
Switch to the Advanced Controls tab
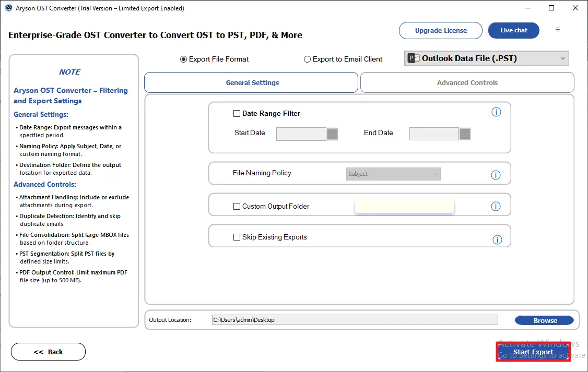pyautogui.click(x=467, y=82)
